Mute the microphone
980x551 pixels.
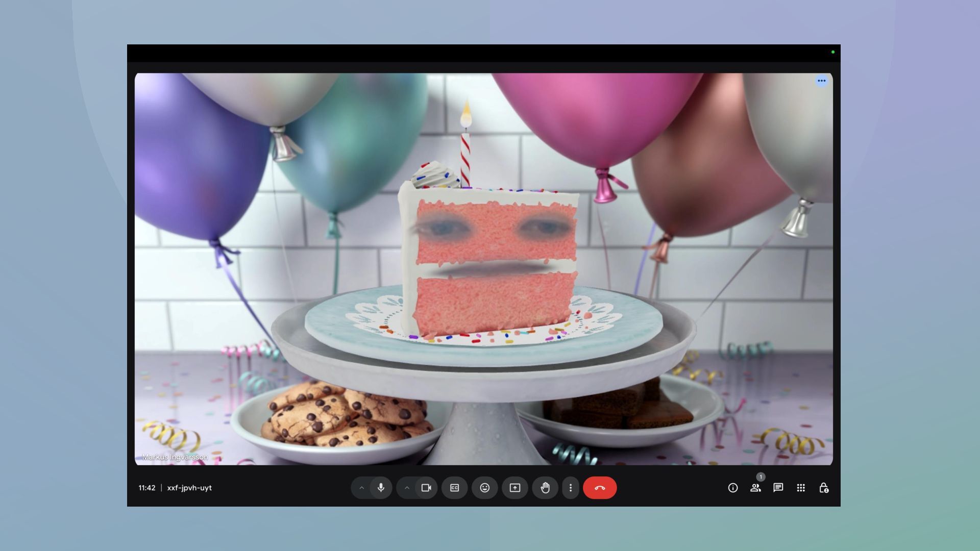(381, 488)
